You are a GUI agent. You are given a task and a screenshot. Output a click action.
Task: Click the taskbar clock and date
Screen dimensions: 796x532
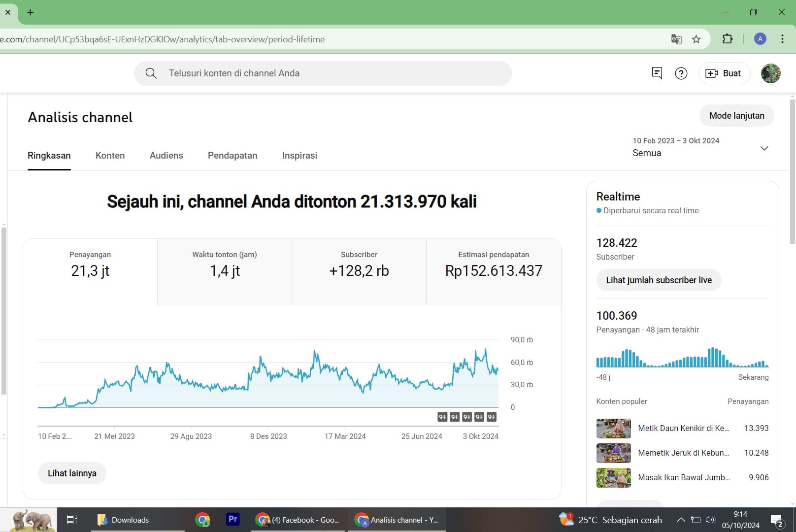pyautogui.click(x=740, y=520)
